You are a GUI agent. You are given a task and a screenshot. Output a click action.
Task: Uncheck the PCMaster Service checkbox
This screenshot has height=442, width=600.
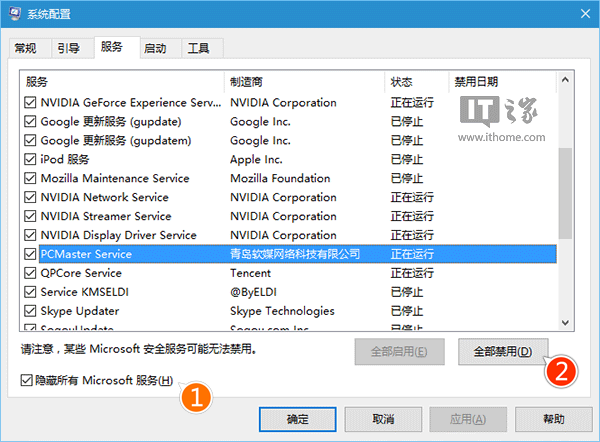[30, 254]
